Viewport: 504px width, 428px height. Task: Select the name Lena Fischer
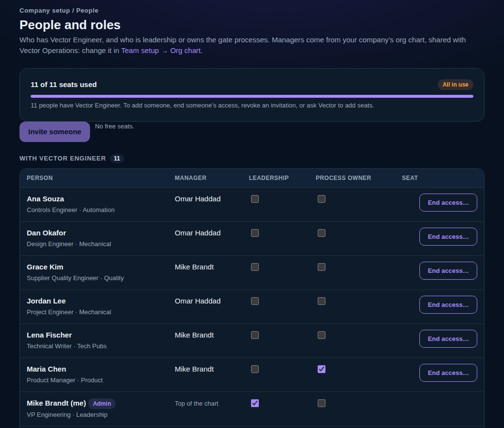(x=49, y=335)
